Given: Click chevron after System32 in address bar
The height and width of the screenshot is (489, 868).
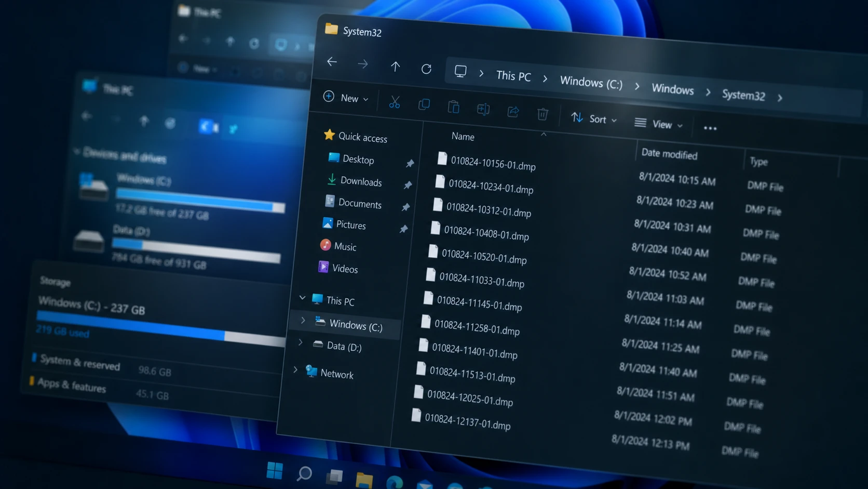Looking at the screenshot, I should 780,98.
